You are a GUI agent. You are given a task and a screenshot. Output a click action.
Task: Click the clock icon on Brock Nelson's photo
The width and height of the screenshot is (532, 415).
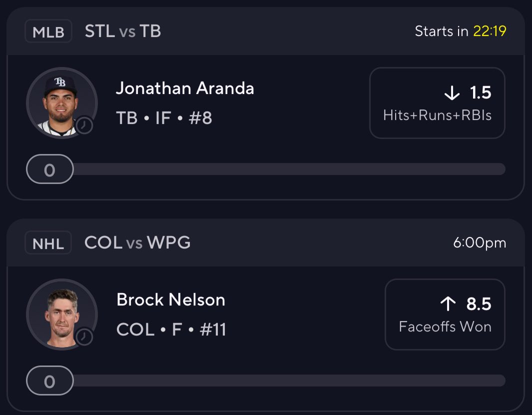(x=84, y=337)
